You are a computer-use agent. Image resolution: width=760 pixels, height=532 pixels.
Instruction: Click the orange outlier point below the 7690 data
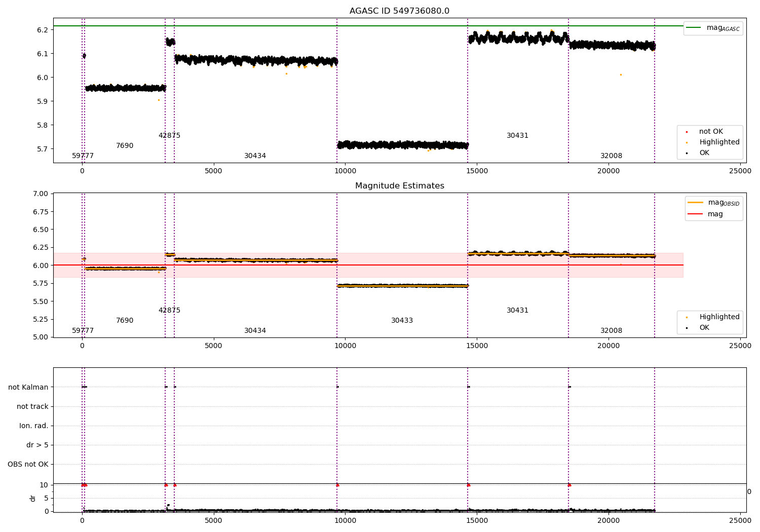(x=159, y=100)
